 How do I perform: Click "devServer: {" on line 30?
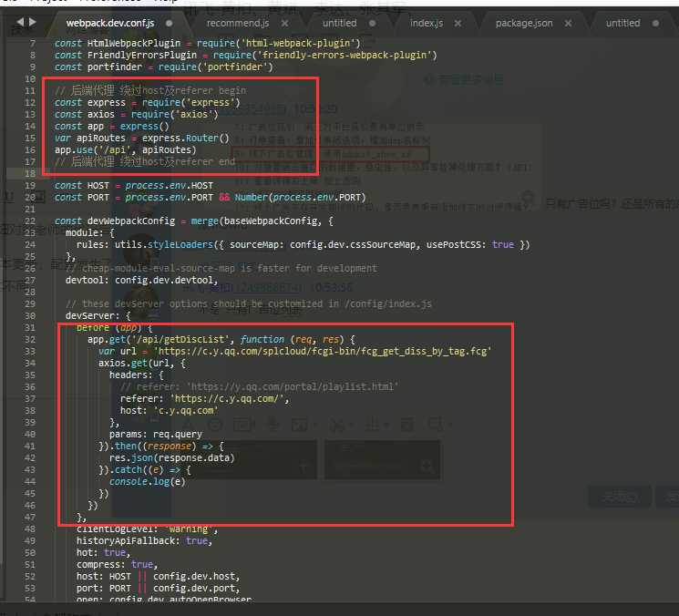pyautogui.click(x=98, y=315)
